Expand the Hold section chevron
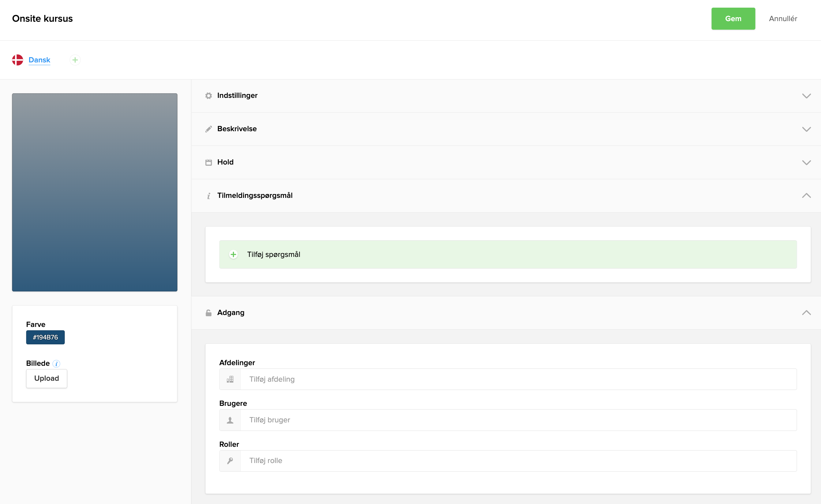The height and width of the screenshot is (504, 821). click(806, 163)
